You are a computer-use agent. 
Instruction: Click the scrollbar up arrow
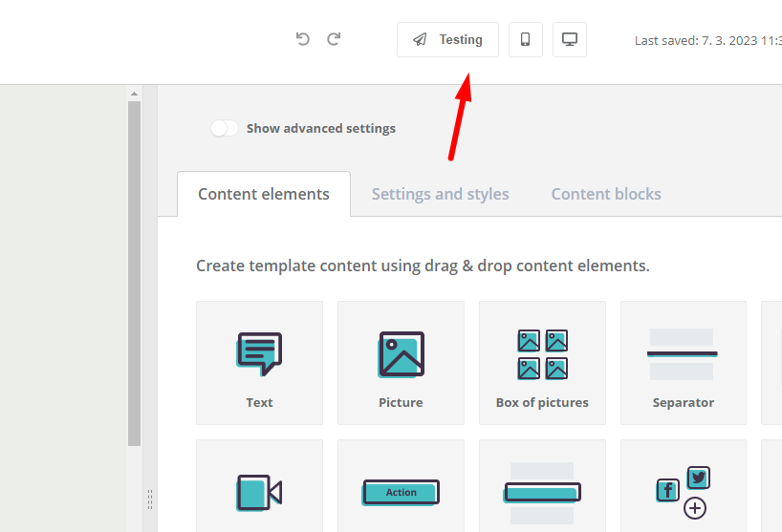click(x=134, y=94)
